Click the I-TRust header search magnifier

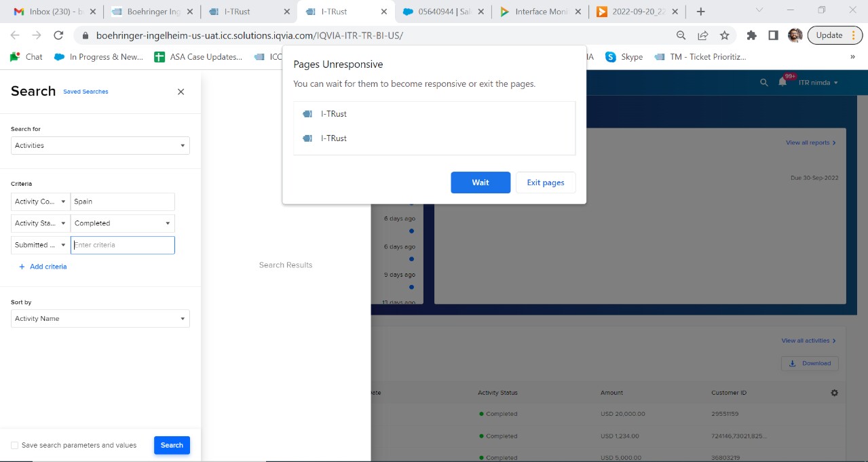(763, 82)
